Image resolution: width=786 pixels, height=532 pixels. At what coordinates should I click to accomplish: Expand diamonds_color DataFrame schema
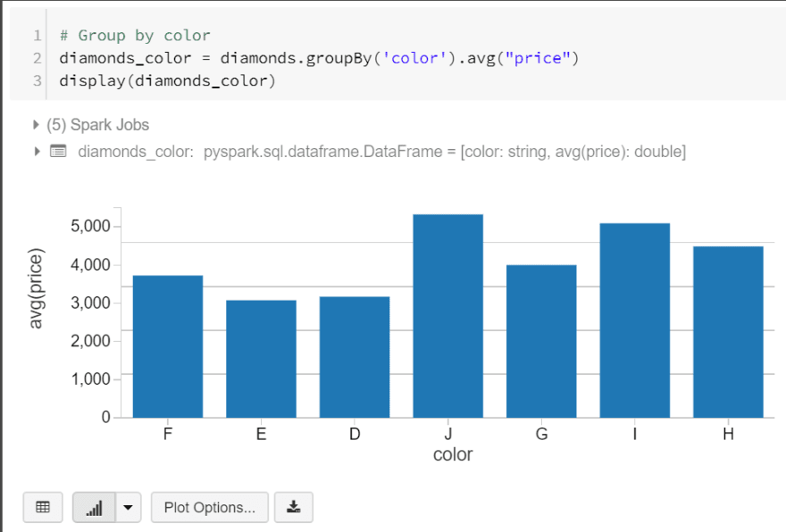pos(37,151)
